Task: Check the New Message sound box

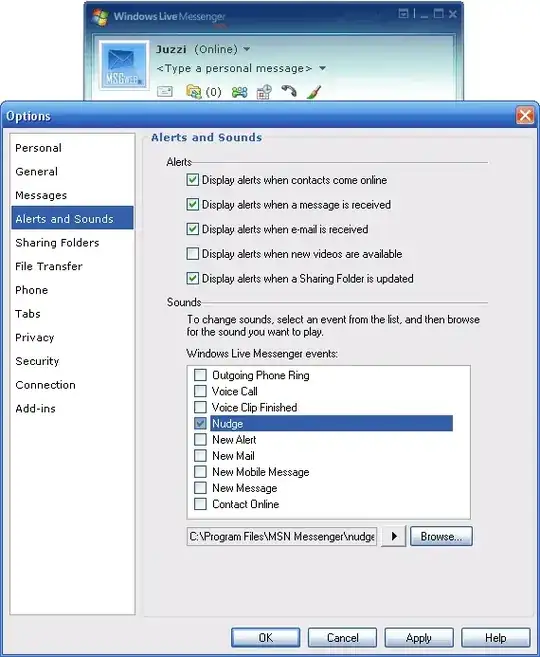Action: 200,488
